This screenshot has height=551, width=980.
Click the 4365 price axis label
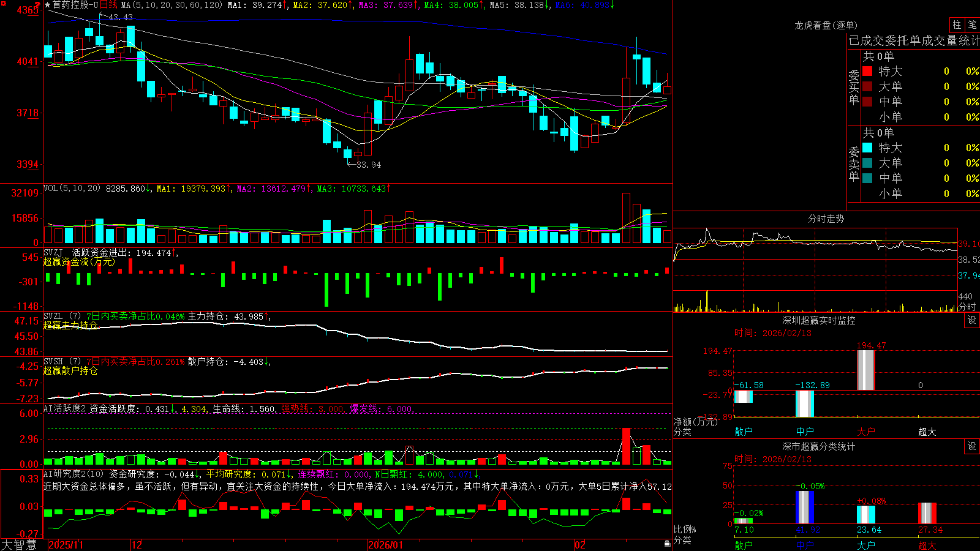[x=28, y=10]
